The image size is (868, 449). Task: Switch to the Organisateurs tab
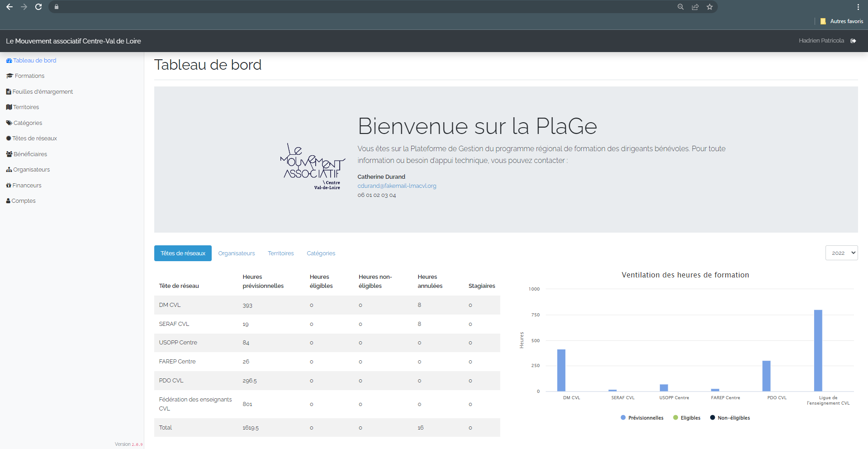(237, 253)
